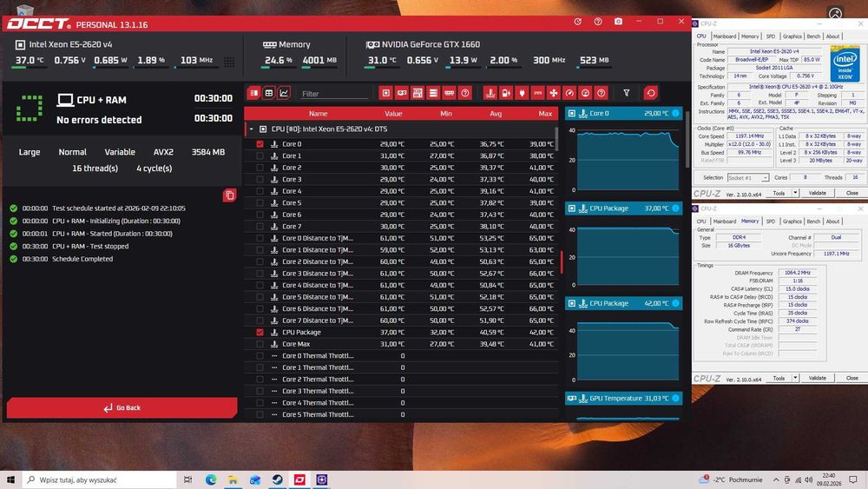Click the Filter text field in OCCT toolbar
This screenshot has height=489, width=868.
[334, 94]
